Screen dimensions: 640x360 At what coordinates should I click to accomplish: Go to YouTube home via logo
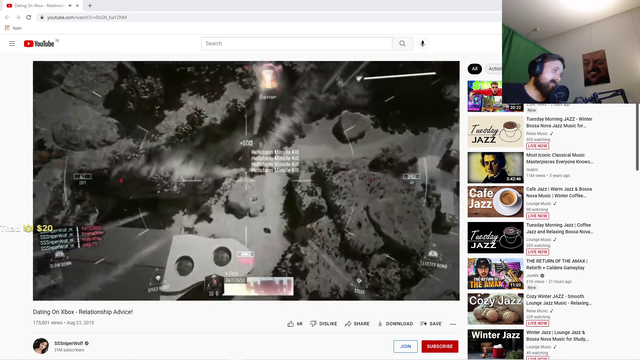[x=39, y=44]
